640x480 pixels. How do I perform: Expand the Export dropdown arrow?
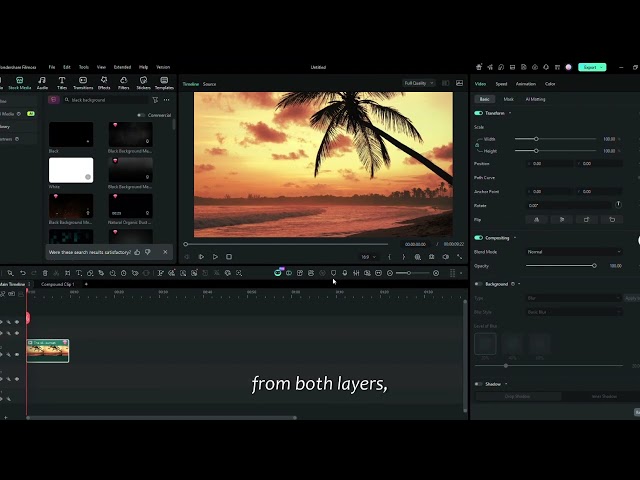point(602,67)
